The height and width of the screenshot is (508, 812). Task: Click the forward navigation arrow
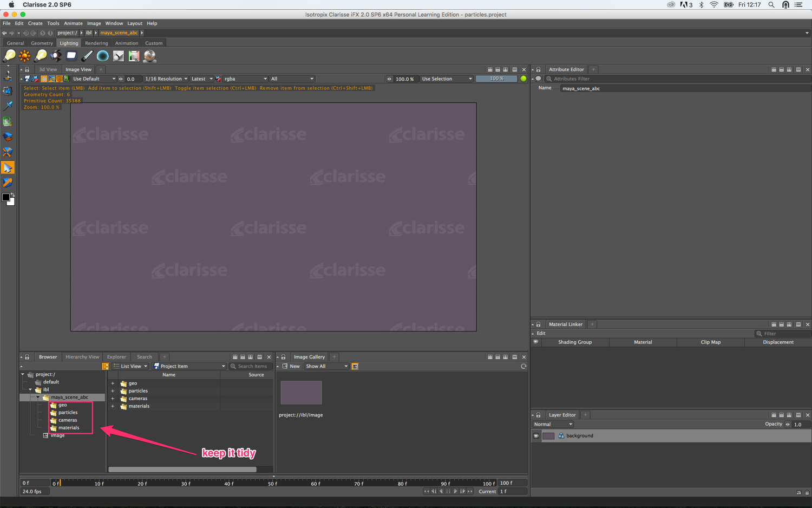pyautogui.click(x=12, y=33)
